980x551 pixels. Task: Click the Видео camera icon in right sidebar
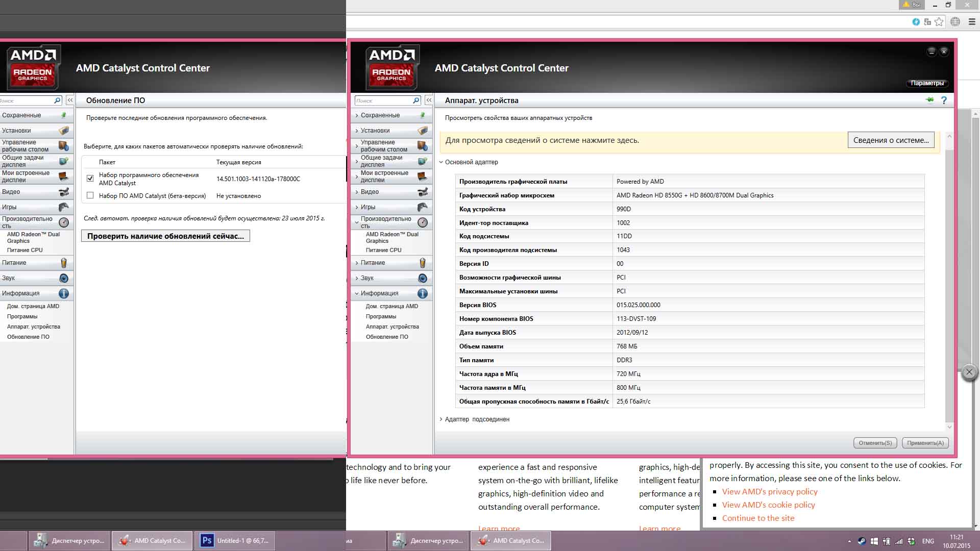coord(423,192)
